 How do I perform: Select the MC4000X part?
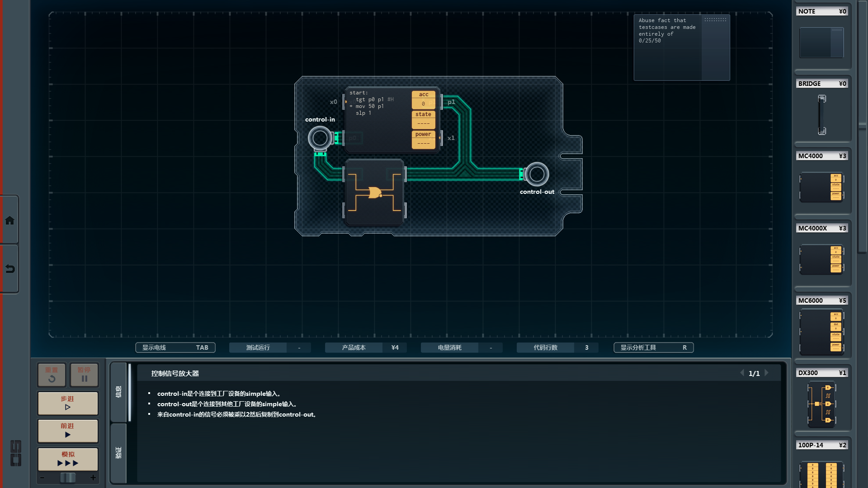821,259
